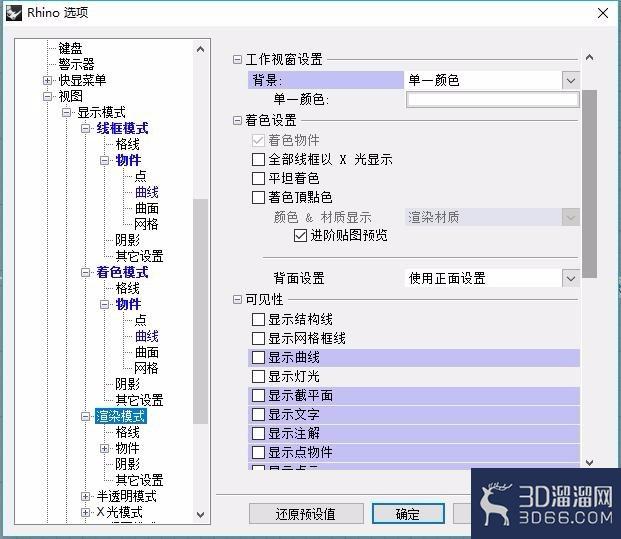
Task: Click scroll down arrow of settings panel
Action: 589,462
